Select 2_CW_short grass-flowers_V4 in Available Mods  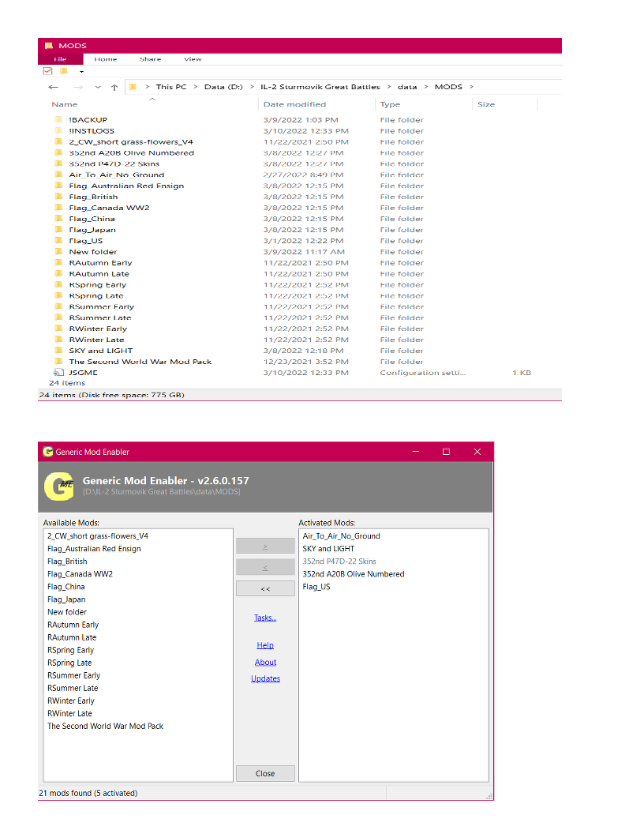click(98, 536)
